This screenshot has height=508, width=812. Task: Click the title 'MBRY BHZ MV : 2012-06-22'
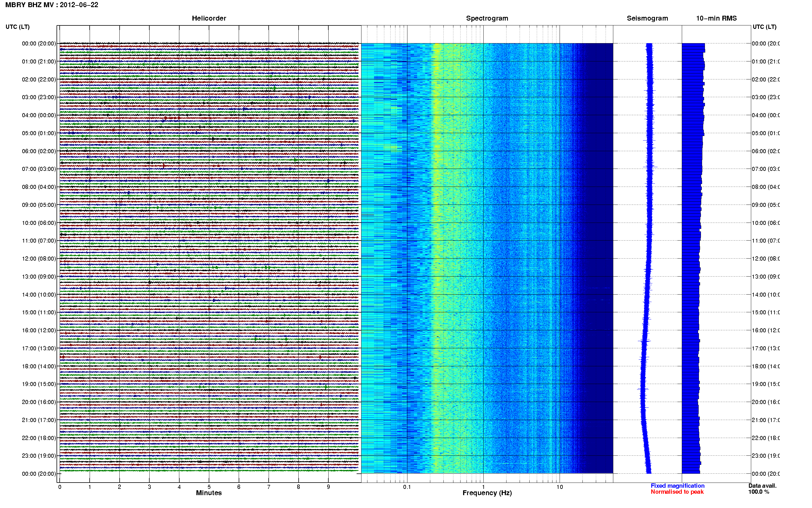[x=52, y=5]
